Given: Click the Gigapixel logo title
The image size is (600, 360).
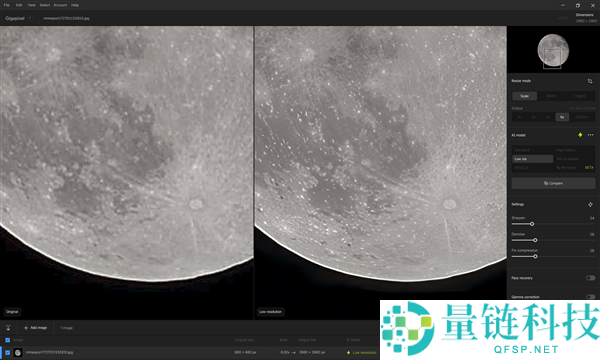Looking at the screenshot, I should (15, 18).
